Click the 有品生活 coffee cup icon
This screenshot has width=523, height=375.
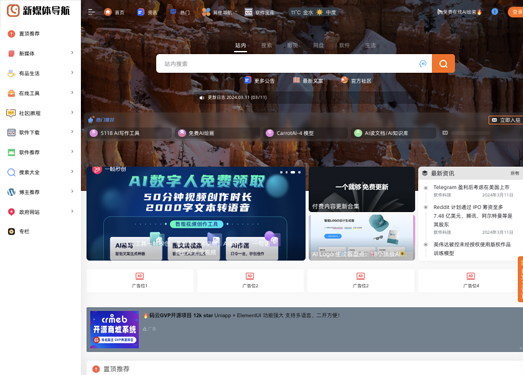11,73
